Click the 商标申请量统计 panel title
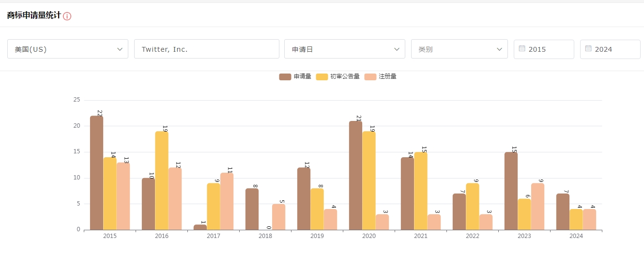This screenshot has width=644, height=268. coord(34,15)
